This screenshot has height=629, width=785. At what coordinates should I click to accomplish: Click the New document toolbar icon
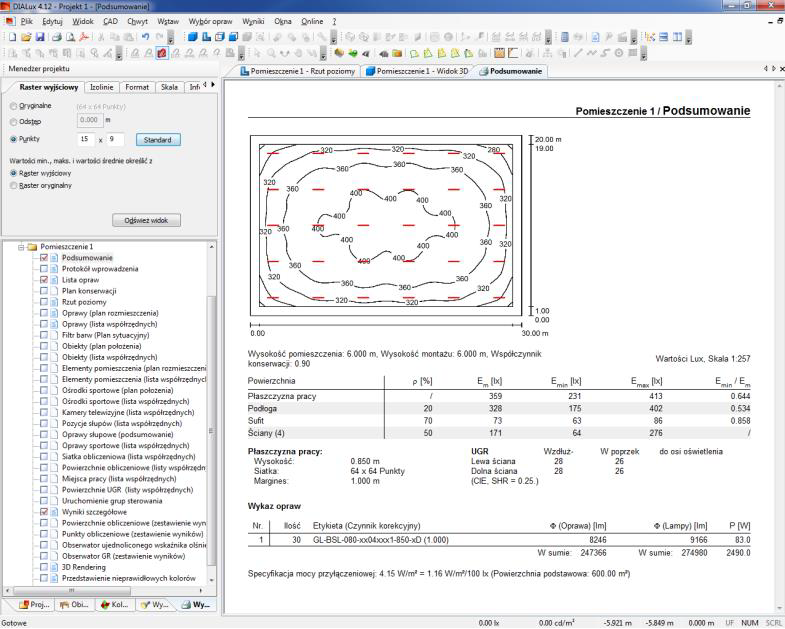click(x=13, y=37)
